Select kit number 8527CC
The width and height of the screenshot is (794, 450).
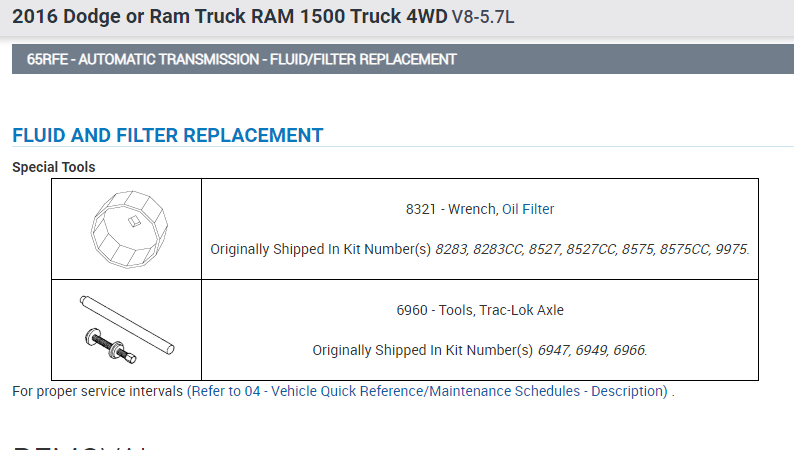pos(589,249)
